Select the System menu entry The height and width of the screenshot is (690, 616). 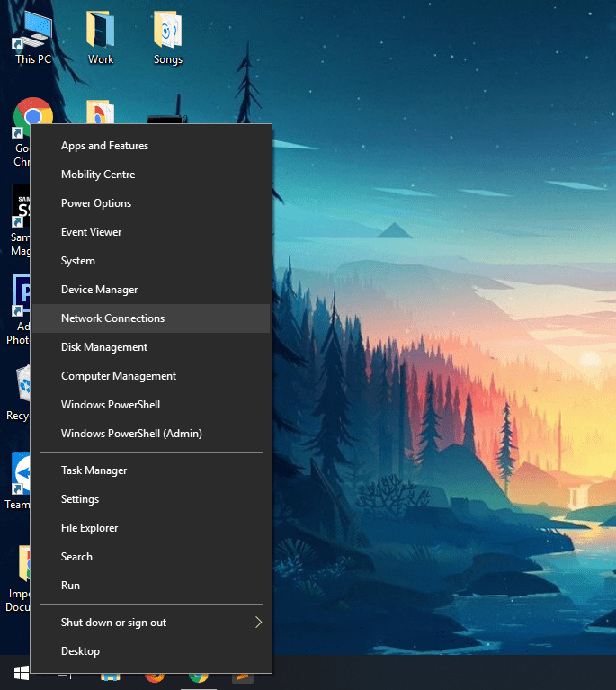151,261
